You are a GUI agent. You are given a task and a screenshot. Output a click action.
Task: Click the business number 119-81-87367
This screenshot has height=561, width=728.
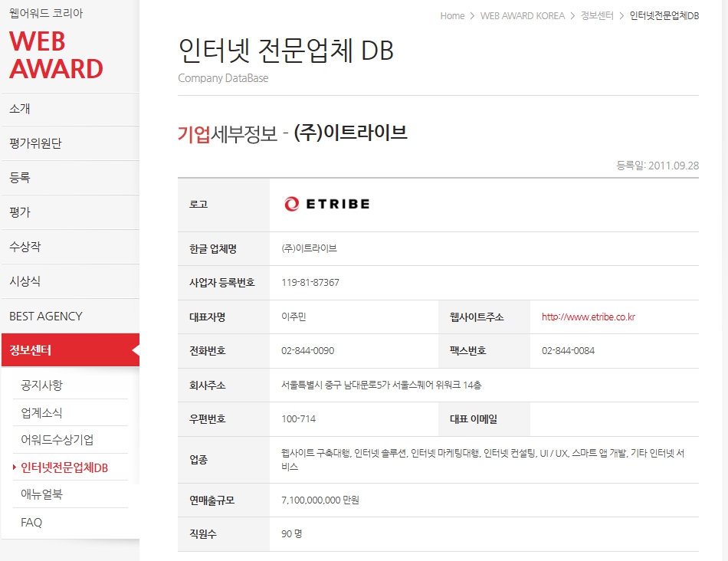coord(310,282)
